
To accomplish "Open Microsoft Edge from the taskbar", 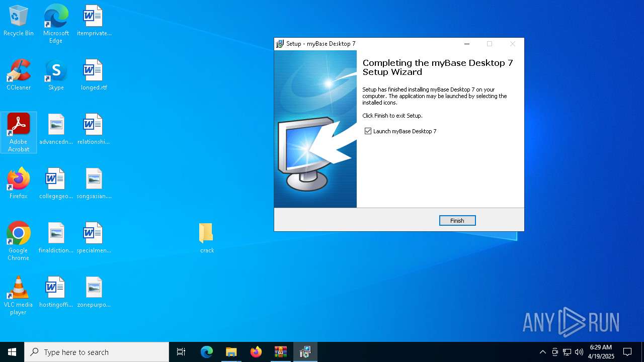I will 207,352.
